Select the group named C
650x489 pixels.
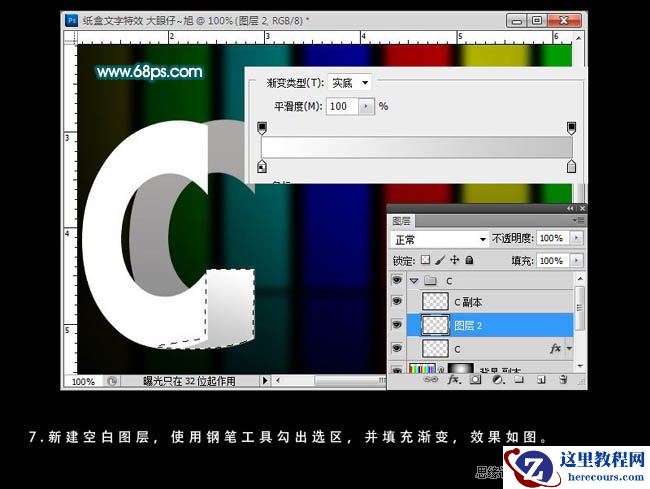tap(490, 281)
